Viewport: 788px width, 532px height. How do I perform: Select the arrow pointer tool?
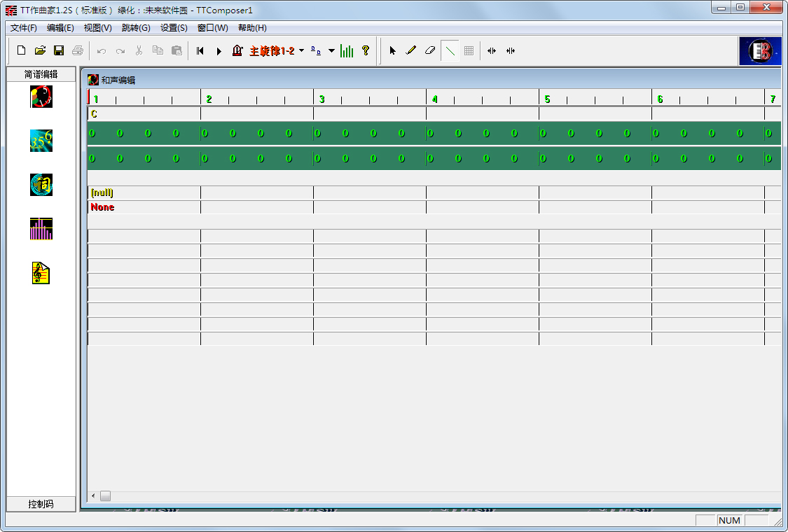pyautogui.click(x=392, y=50)
